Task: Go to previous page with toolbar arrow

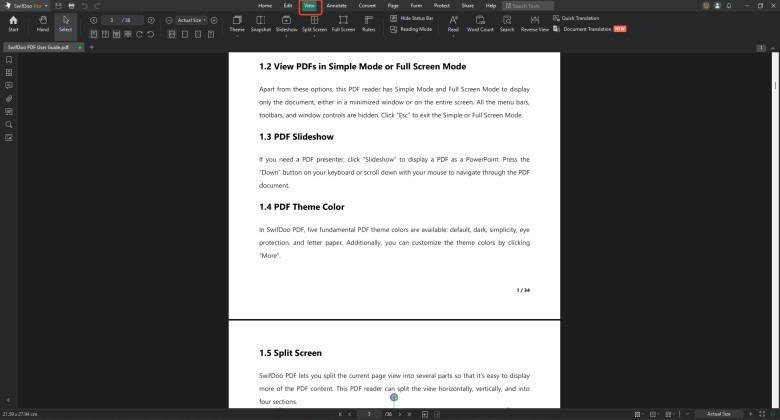Action: click(94, 20)
